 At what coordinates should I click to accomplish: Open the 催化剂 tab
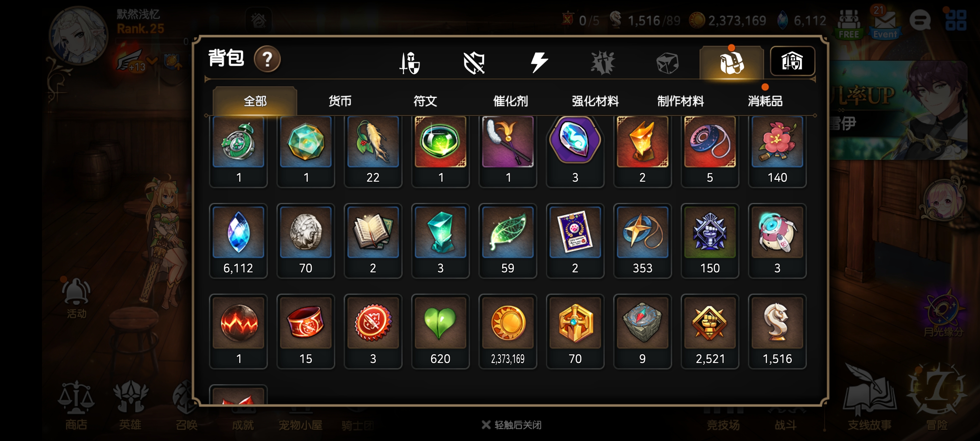(x=510, y=101)
